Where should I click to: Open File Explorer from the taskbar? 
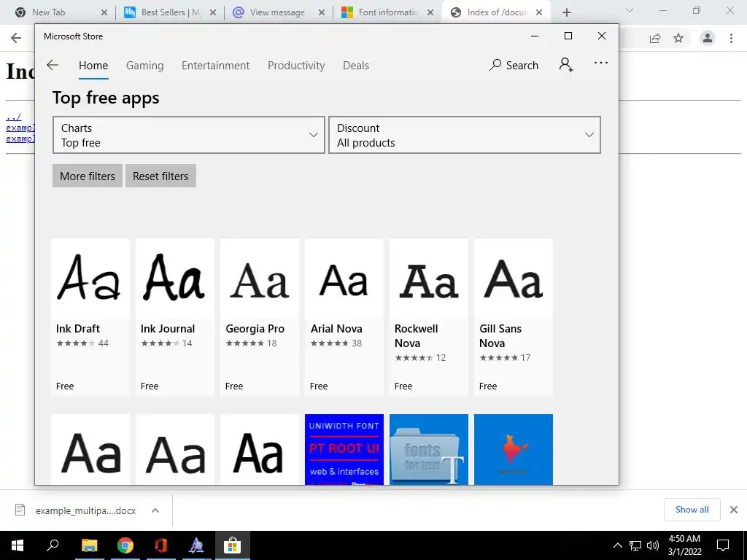click(x=89, y=545)
